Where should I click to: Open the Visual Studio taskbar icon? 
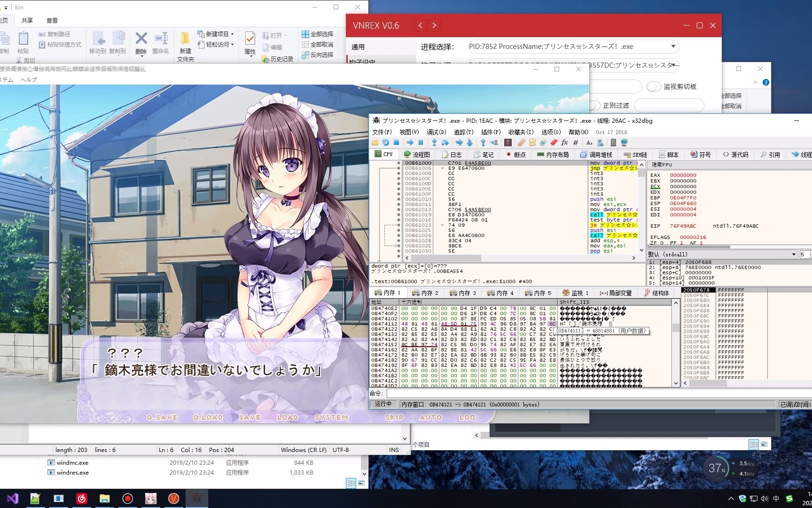point(13,498)
